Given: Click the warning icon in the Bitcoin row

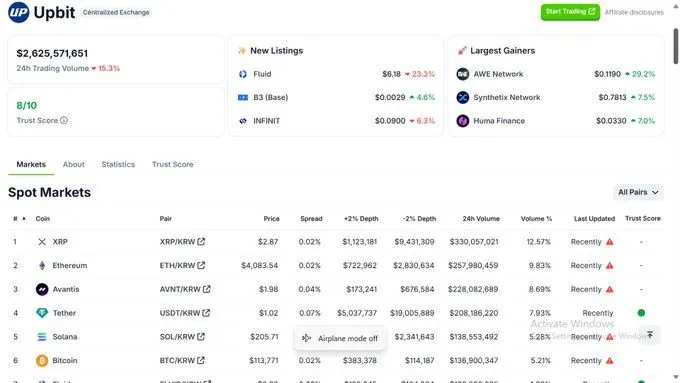Looking at the screenshot, I should click(609, 360).
